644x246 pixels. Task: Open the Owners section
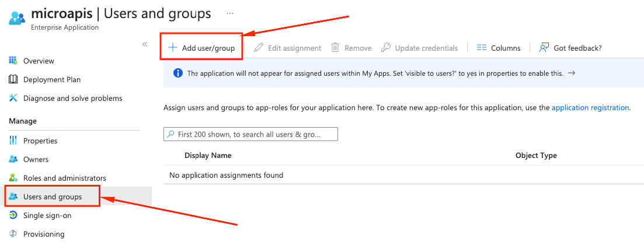pos(36,160)
